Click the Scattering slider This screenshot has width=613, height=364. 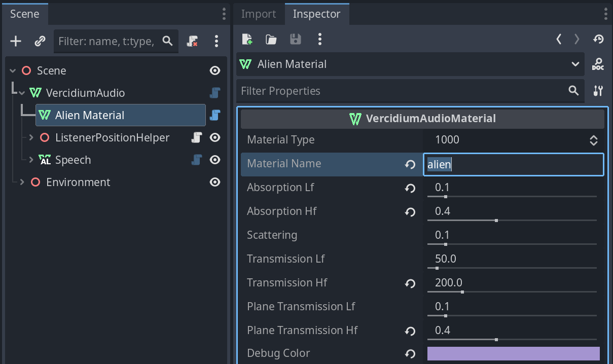tap(512, 244)
